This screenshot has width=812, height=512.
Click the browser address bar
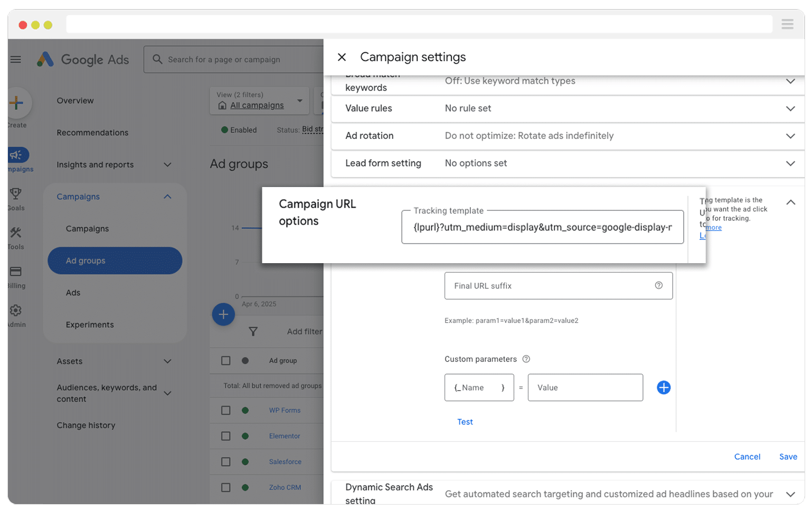[419, 24]
